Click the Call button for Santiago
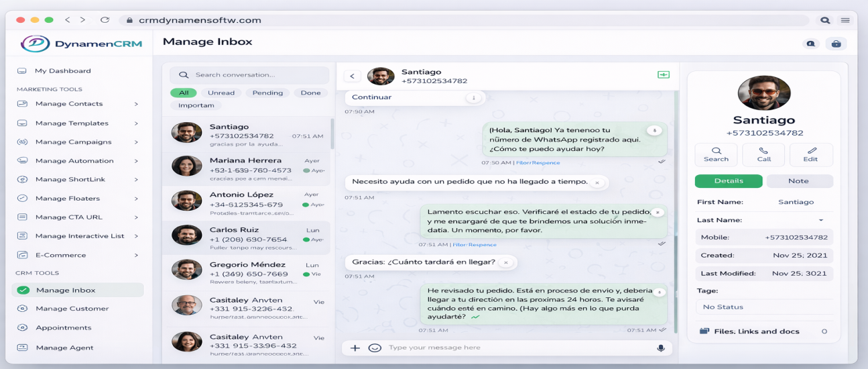Screen dimensions: 868x369 click(x=763, y=154)
